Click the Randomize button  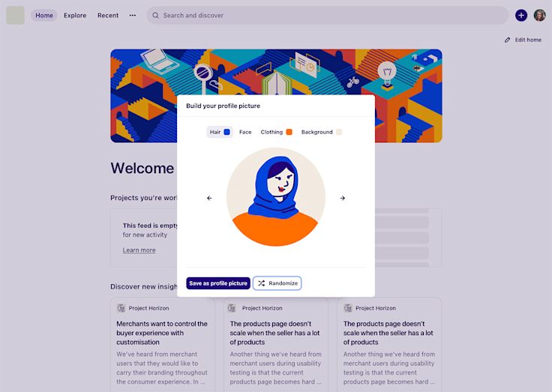coord(277,283)
